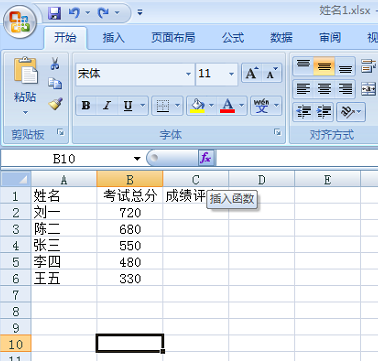Copy the selection with the copy icon
This screenshot has height=361, width=378.
[x=55, y=83]
